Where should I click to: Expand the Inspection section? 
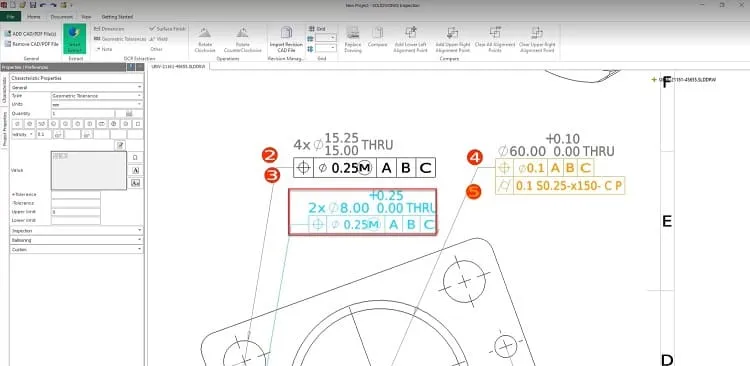pos(77,231)
